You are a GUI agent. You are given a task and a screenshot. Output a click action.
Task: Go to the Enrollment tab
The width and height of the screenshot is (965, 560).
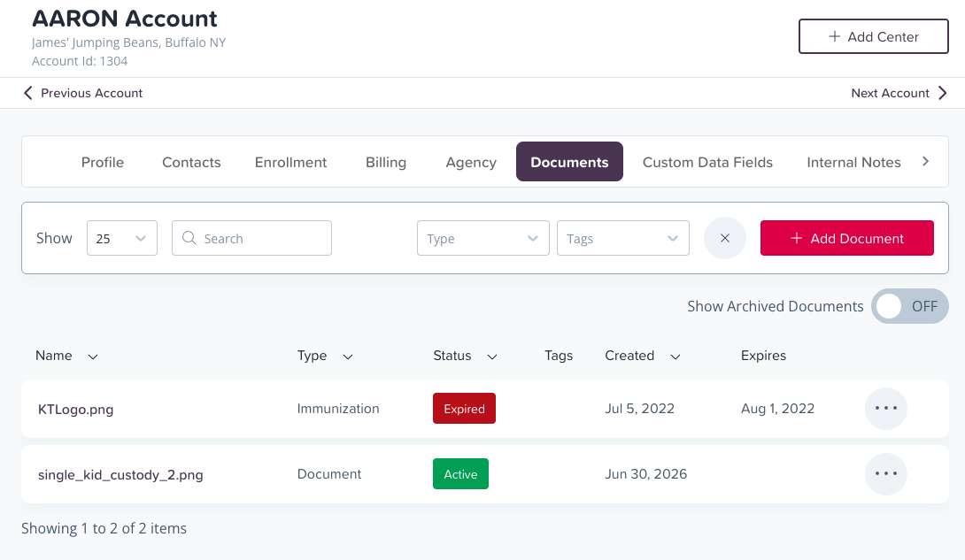[x=290, y=162]
